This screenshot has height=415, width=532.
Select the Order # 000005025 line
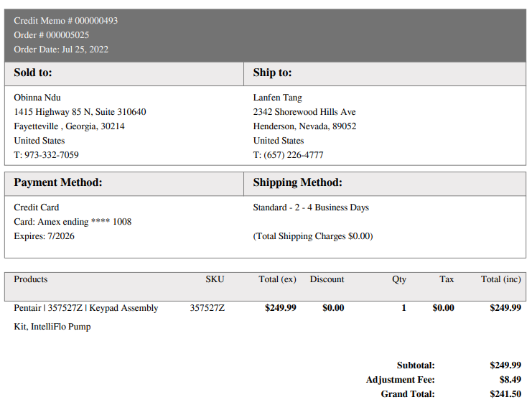click(52, 35)
